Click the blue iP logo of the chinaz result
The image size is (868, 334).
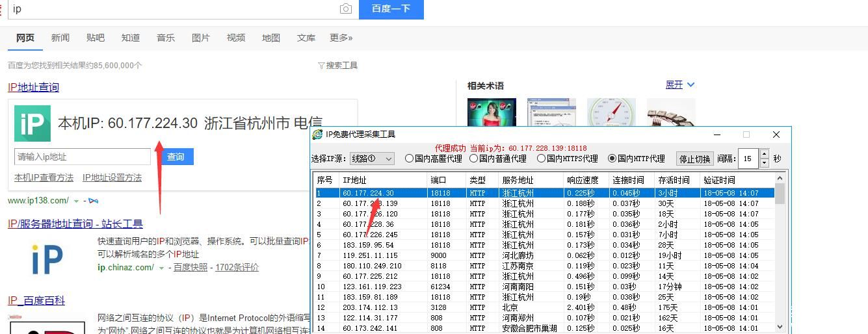[47, 259]
